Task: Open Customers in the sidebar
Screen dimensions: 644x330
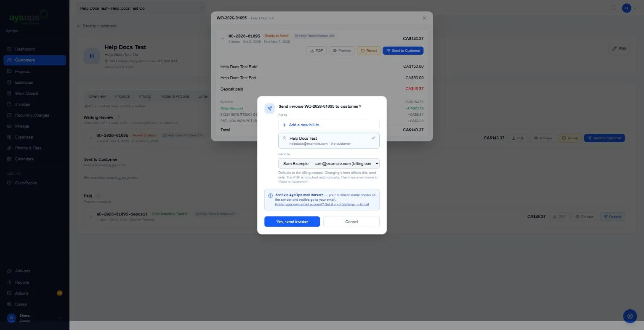Action: [x=35, y=60]
